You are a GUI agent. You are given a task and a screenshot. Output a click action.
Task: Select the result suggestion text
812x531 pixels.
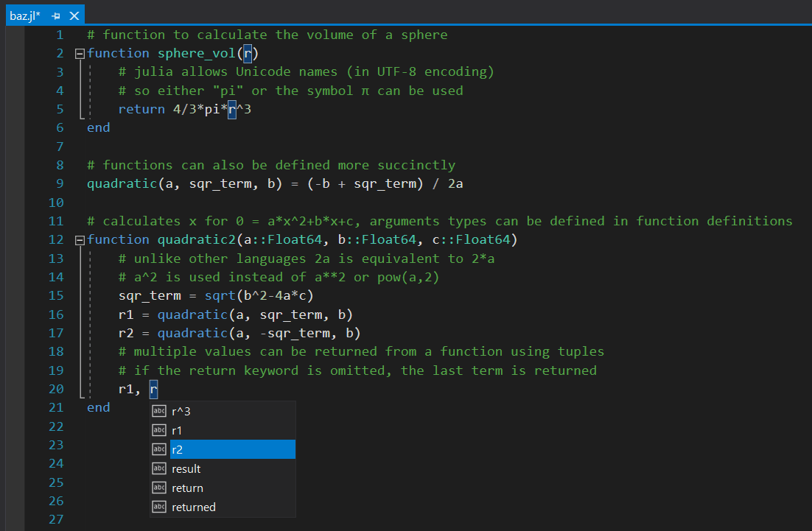coord(184,468)
